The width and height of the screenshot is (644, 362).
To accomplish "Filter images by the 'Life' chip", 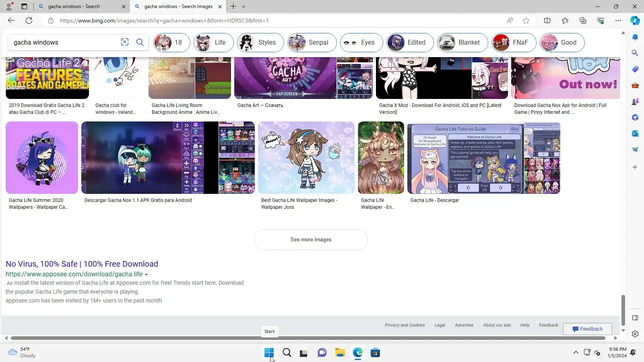I will pyautogui.click(x=213, y=43).
